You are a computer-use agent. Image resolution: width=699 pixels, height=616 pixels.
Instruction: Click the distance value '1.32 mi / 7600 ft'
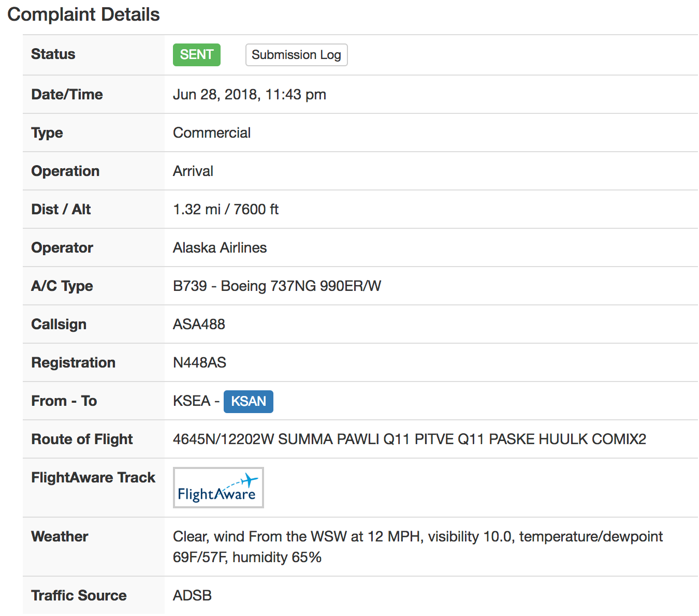226,210
